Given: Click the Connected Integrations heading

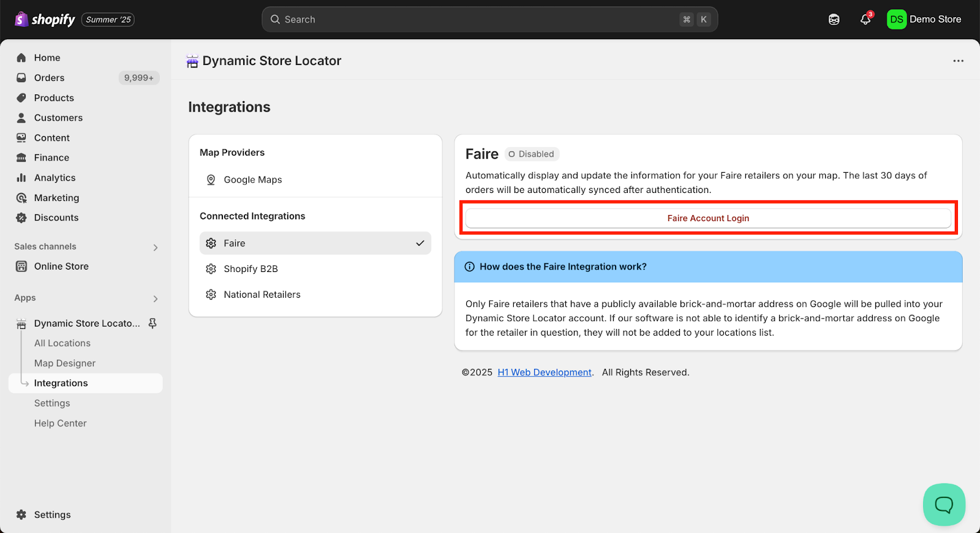Looking at the screenshot, I should coord(252,216).
